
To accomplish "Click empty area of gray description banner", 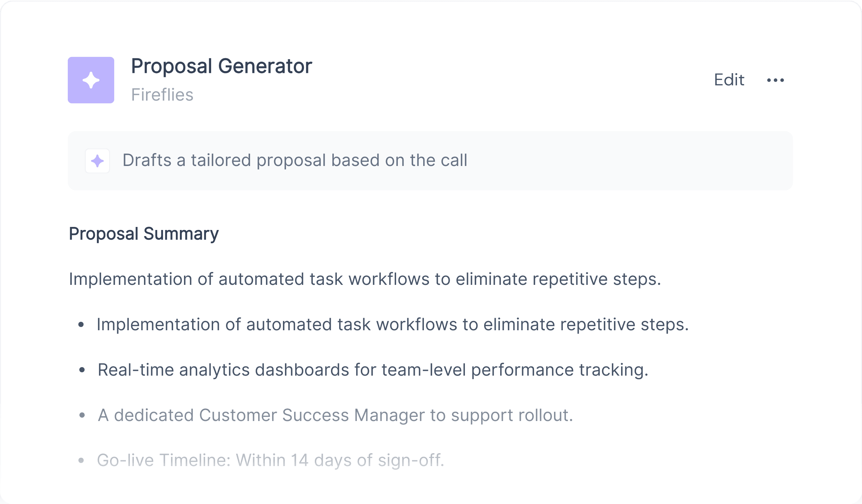I will pos(630,161).
